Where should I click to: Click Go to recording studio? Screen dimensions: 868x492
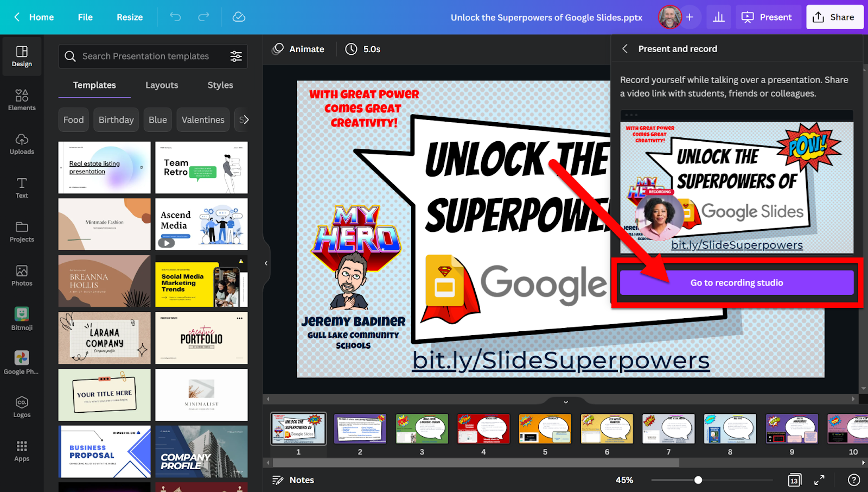pos(737,283)
